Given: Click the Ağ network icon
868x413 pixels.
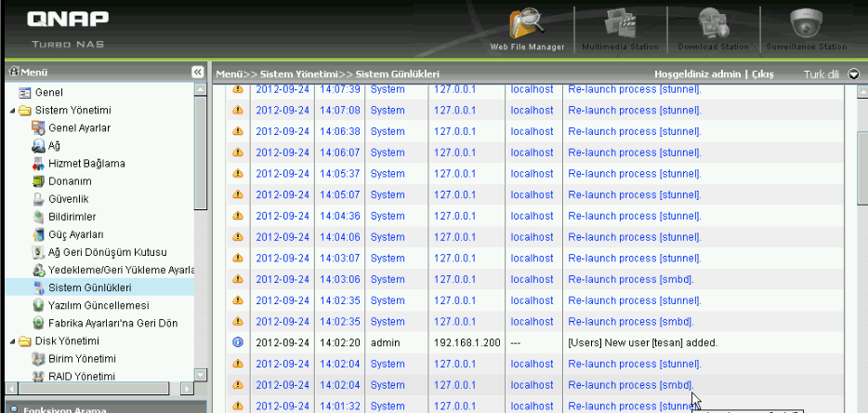Looking at the screenshot, I should (38, 146).
